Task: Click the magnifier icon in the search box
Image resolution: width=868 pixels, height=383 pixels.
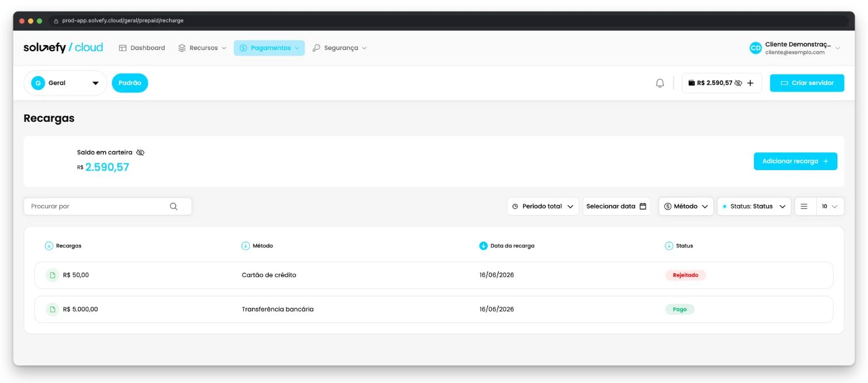Action: (x=174, y=206)
